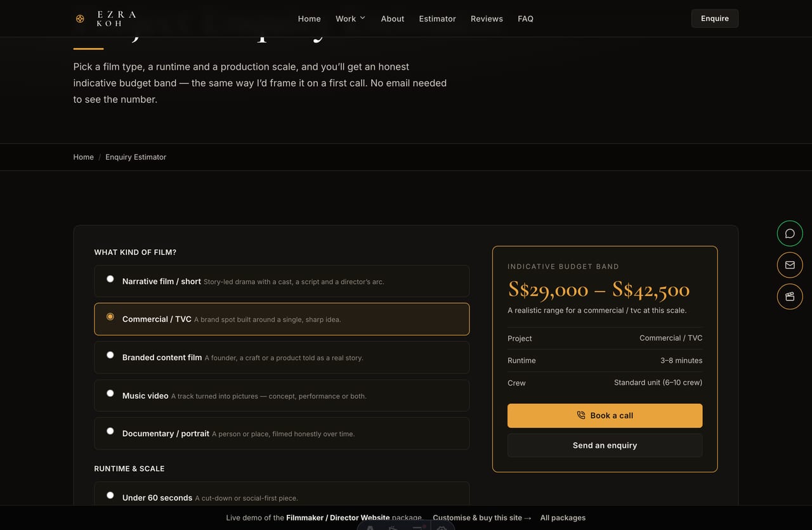The image size is (812, 530).
Task: Select the Under 60 seconds radio option
Action: [110, 495]
